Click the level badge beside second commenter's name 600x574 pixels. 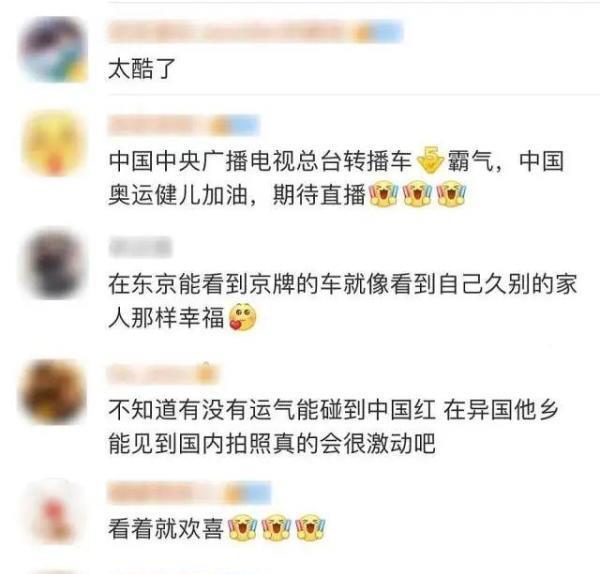(236, 125)
